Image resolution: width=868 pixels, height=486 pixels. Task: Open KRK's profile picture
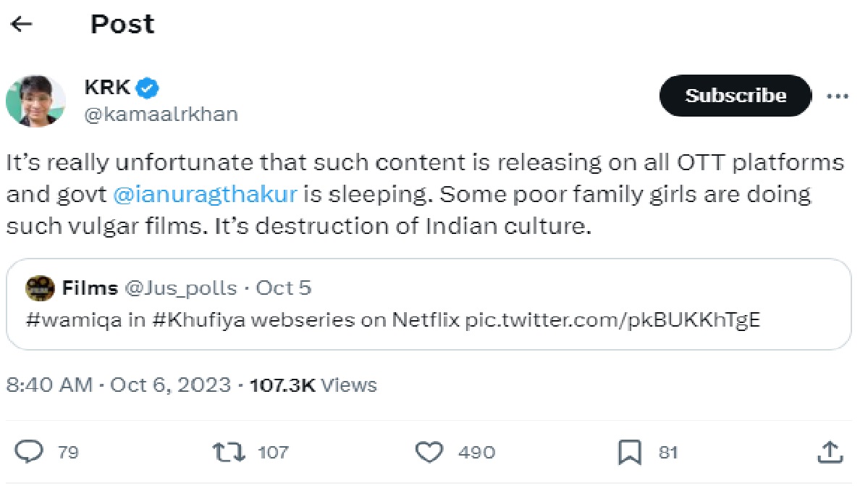pyautogui.click(x=36, y=101)
